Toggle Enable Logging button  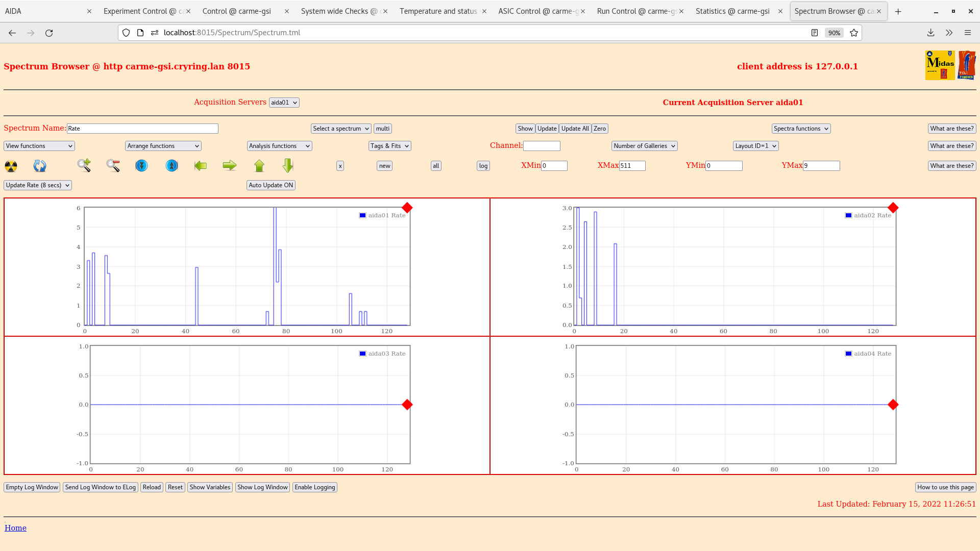pyautogui.click(x=315, y=487)
